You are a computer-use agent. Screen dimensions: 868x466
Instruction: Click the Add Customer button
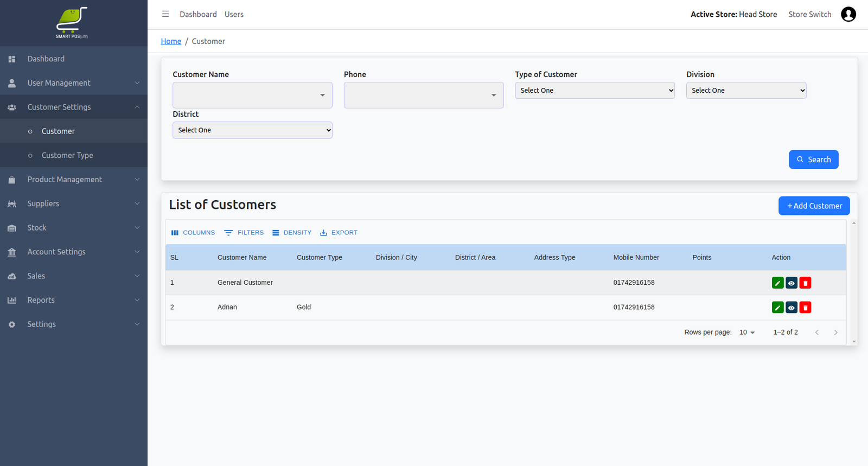[814, 206]
